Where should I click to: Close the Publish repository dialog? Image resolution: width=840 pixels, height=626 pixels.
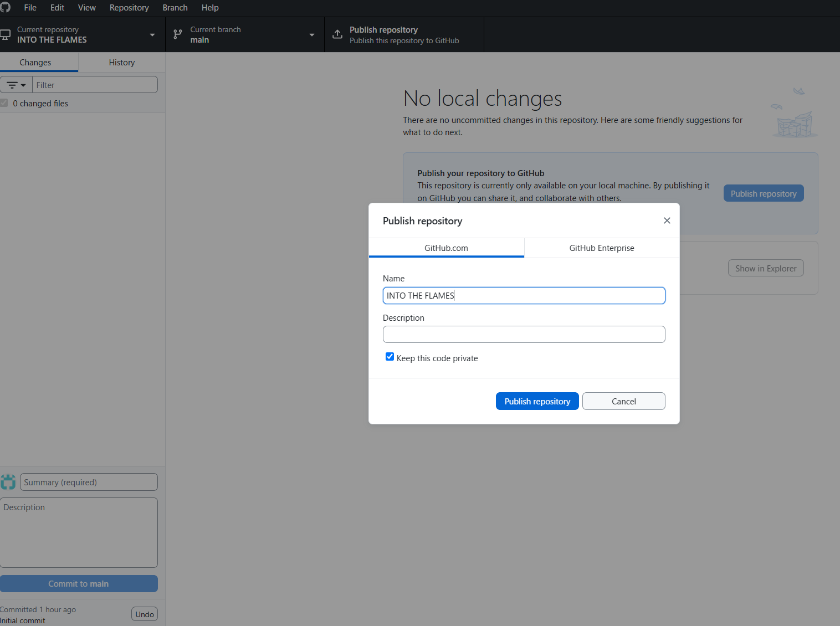click(667, 220)
